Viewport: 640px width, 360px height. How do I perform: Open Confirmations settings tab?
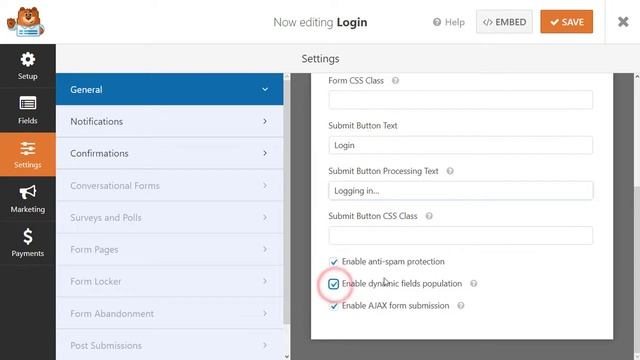coord(169,153)
